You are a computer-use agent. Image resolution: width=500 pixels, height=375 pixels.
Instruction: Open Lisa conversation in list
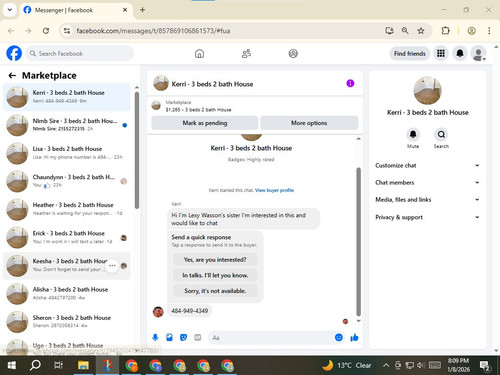tap(67, 153)
